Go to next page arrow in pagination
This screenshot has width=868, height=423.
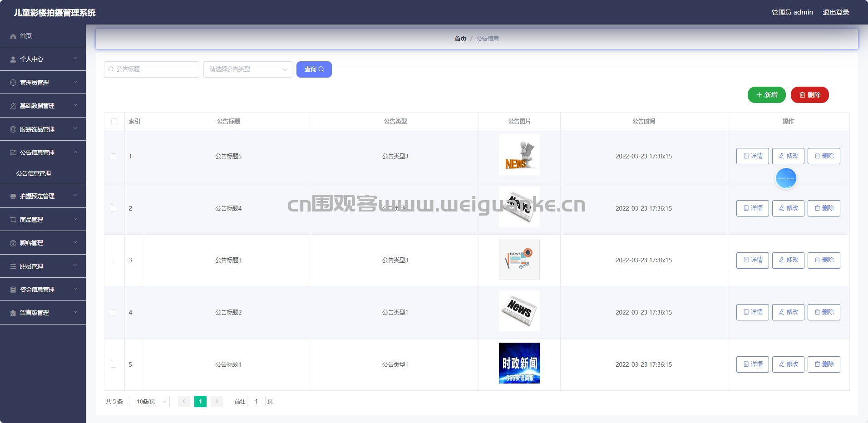click(217, 401)
